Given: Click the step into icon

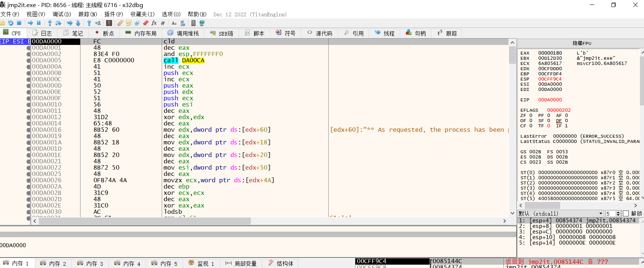Looking at the screenshot, I should tap(50, 23).
